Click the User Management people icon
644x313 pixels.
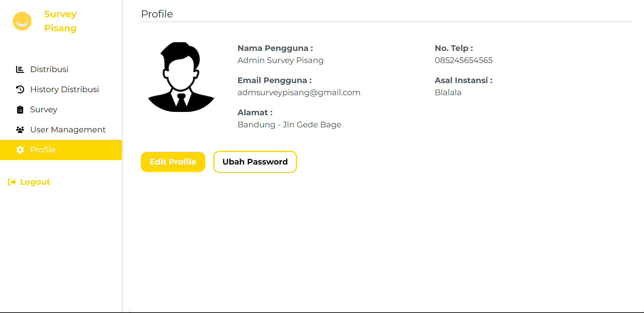20,129
